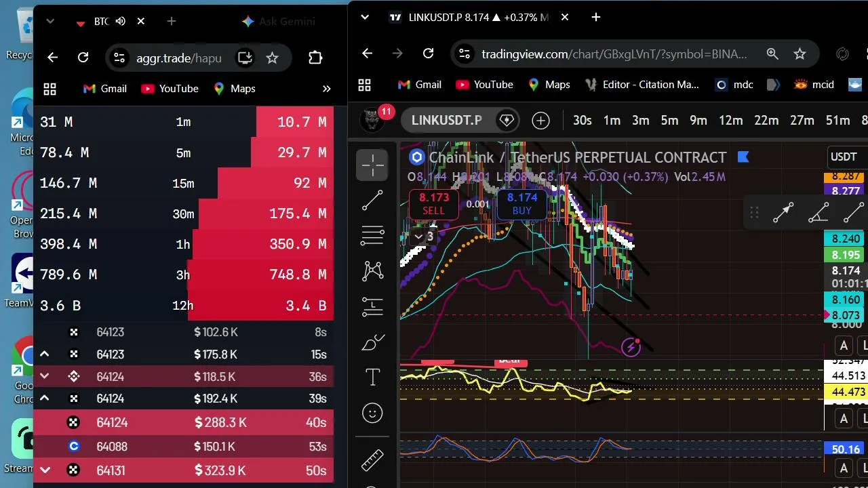
Task: Open the forecasting and measurement tools
Action: point(373,306)
